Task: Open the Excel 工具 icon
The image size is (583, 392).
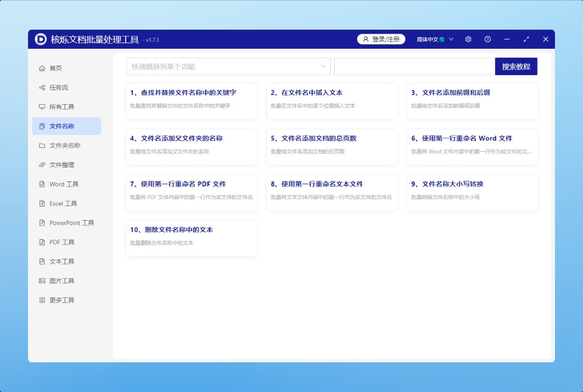Action: [42, 204]
